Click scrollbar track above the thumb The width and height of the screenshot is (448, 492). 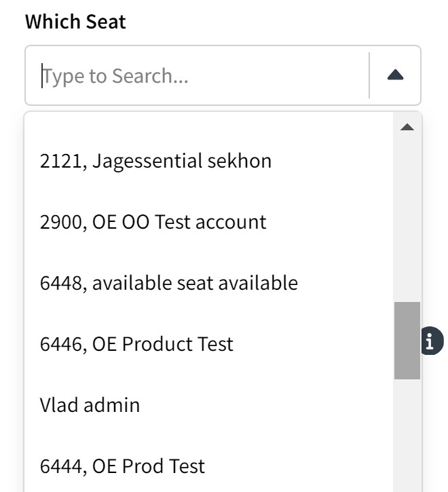(407, 217)
